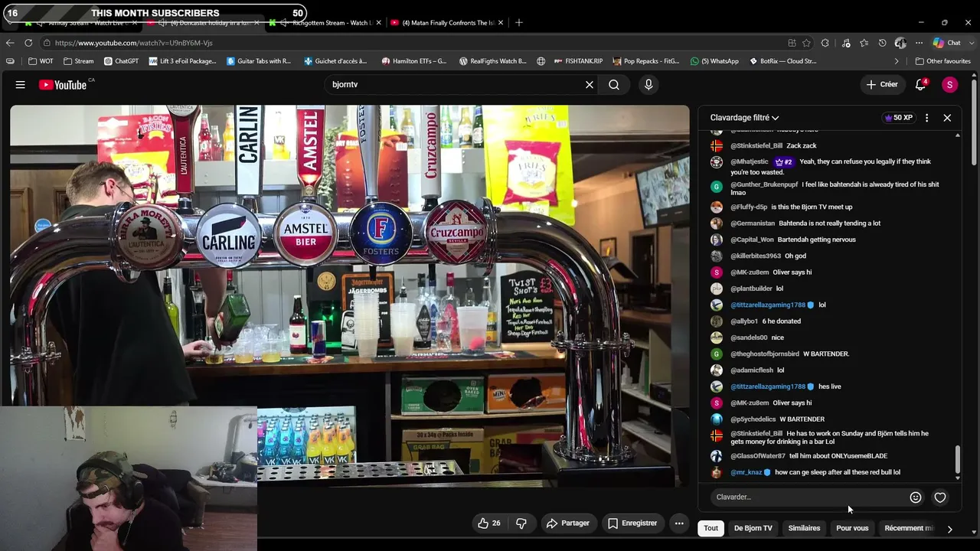Open YouTube notifications bell

921,85
